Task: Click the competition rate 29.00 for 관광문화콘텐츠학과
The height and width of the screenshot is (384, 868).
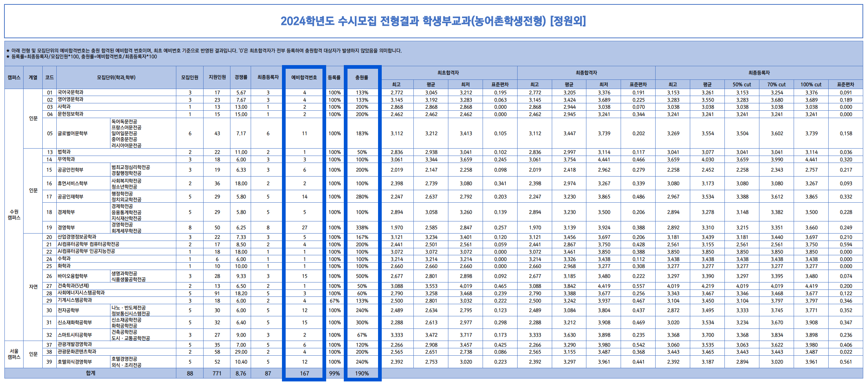Action: (x=241, y=352)
